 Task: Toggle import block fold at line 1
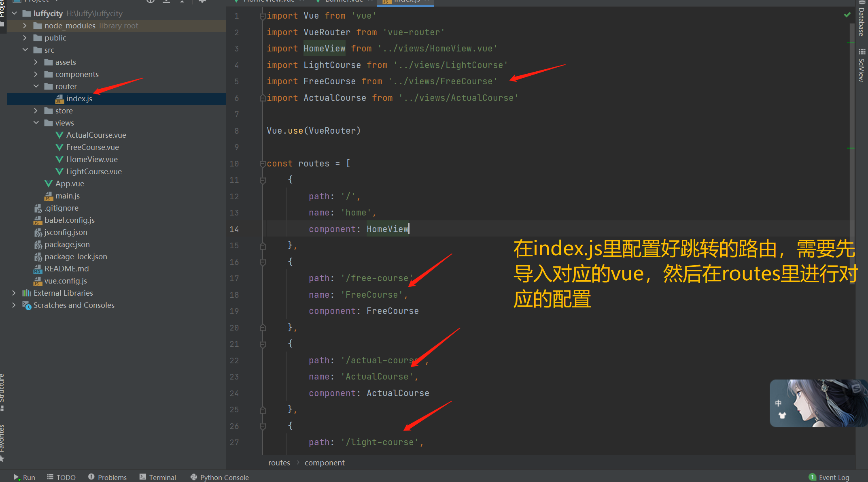[x=263, y=16]
